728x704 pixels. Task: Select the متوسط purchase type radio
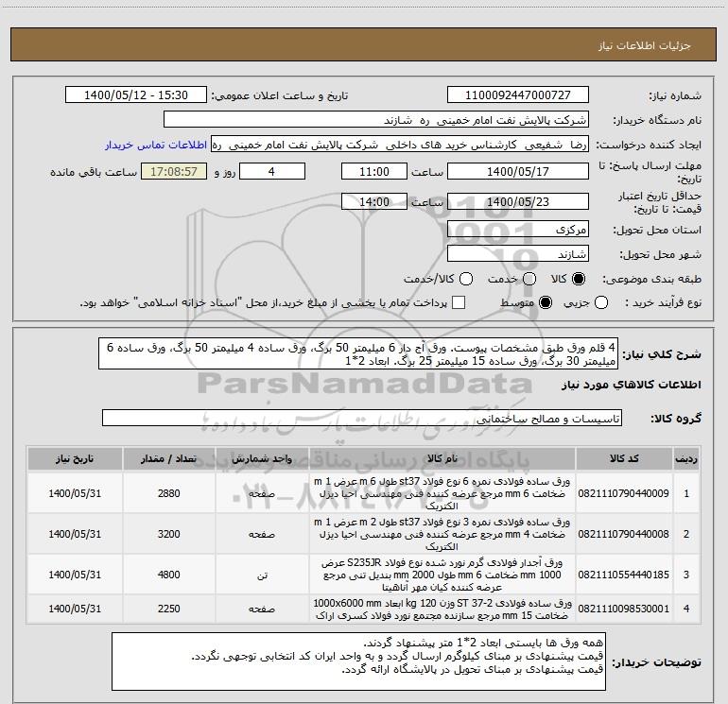(x=546, y=302)
